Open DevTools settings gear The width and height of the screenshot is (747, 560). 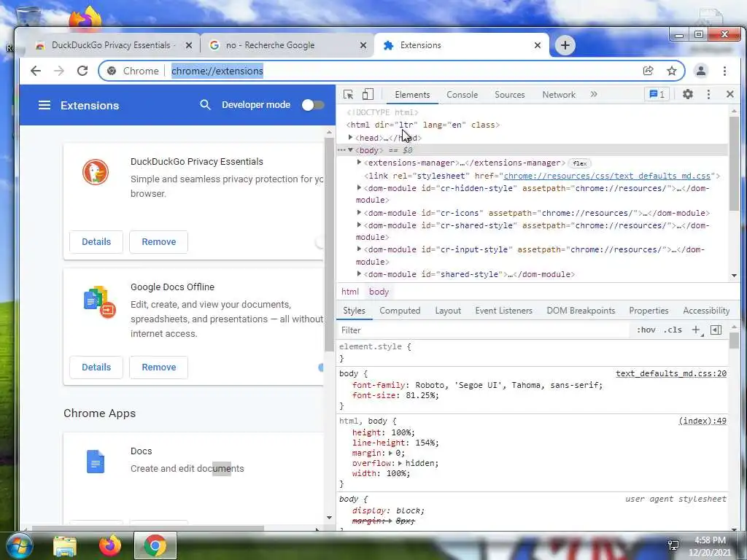point(687,94)
